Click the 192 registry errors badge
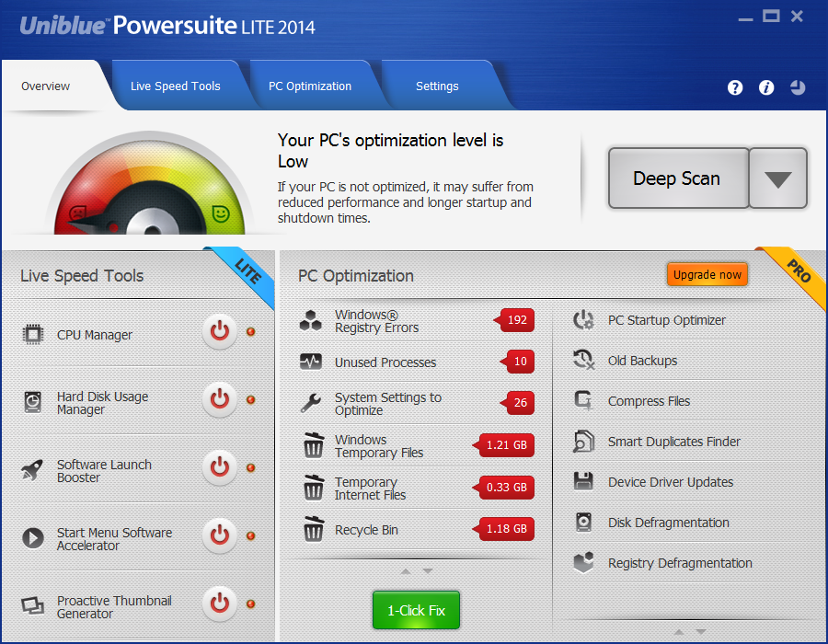 (x=513, y=320)
